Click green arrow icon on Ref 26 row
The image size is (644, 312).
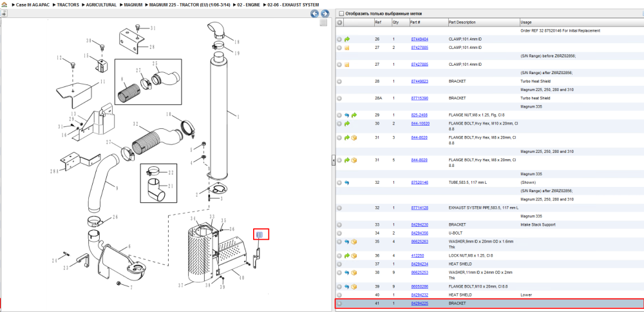pos(347,39)
